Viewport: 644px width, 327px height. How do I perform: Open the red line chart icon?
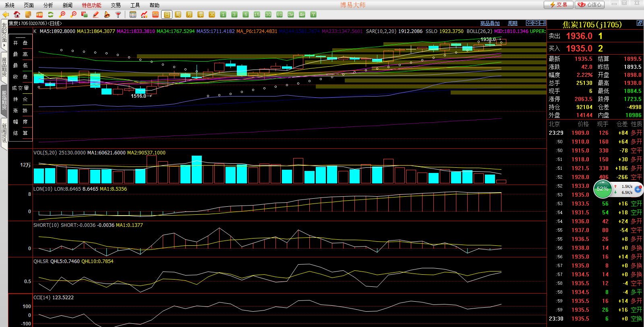144,14
